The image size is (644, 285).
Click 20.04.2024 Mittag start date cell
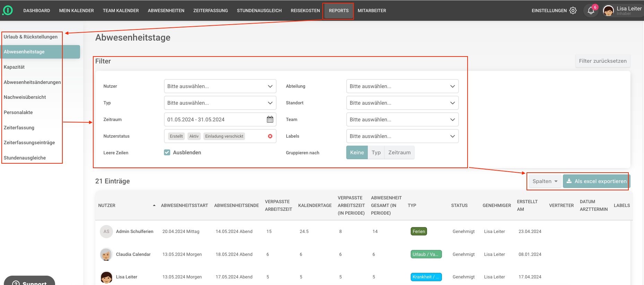pyautogui.click(x=181, y=232)
